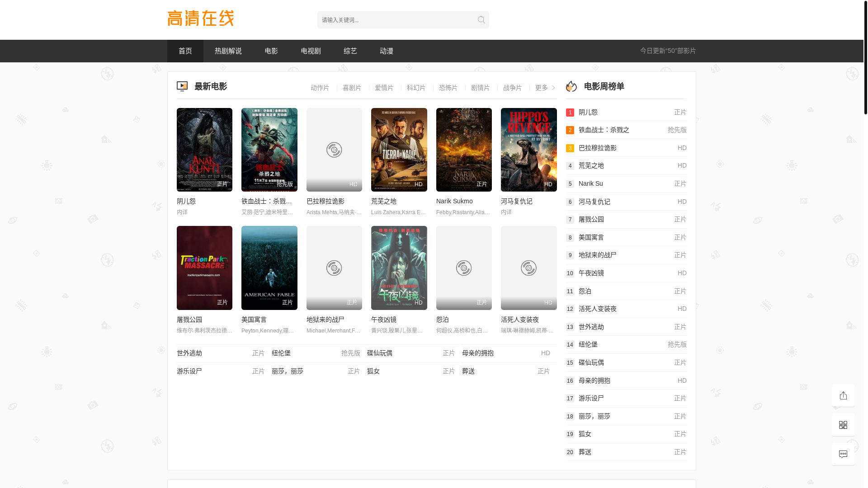The width and height of the screenshot is (868, 488).
Task: Expand 更多 movie categories
Action: pos(545,88)
